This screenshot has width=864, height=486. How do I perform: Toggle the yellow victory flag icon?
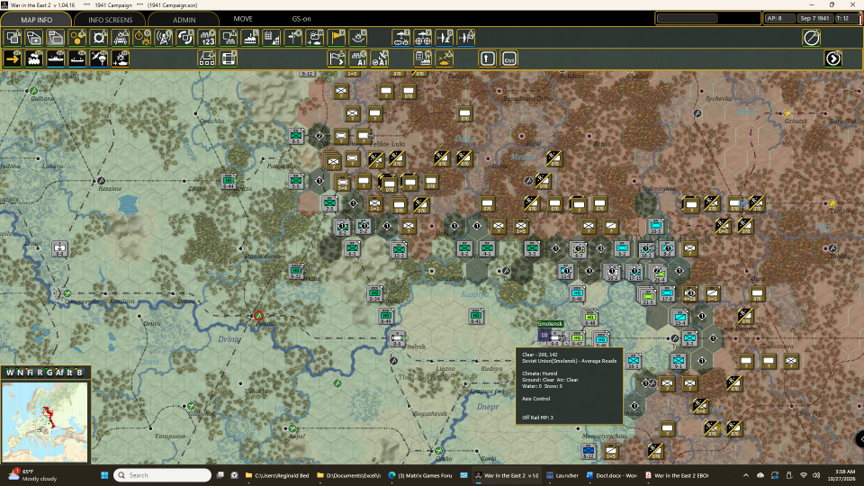click(x=337, y=38)
